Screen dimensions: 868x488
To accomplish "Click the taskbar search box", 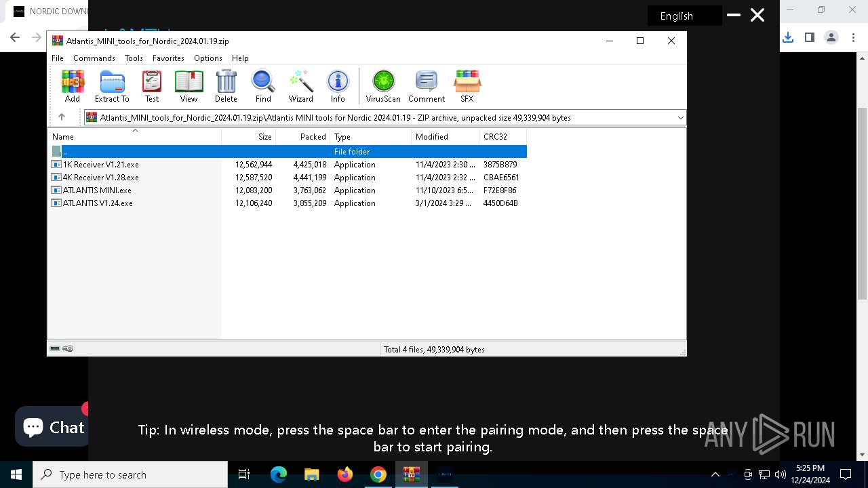I will tap(130, 474).
